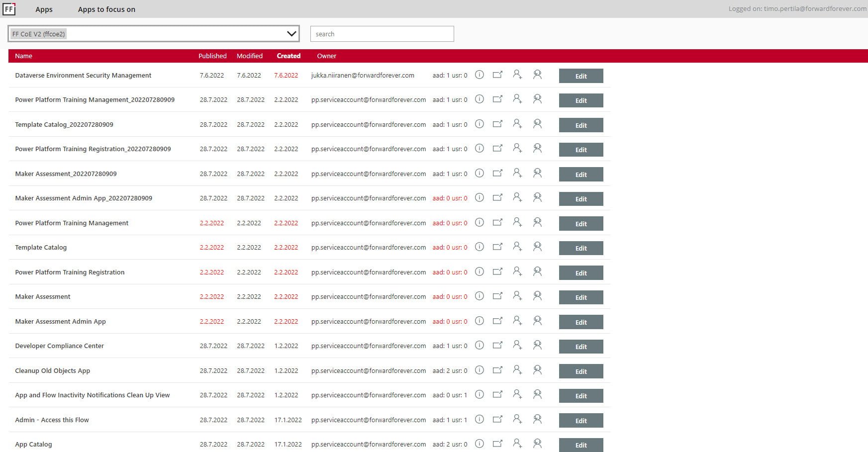Add user icon for Maker Assessment row
This screenshot has height=452, width=868.
pyautogui.click(x=517, y=296)
